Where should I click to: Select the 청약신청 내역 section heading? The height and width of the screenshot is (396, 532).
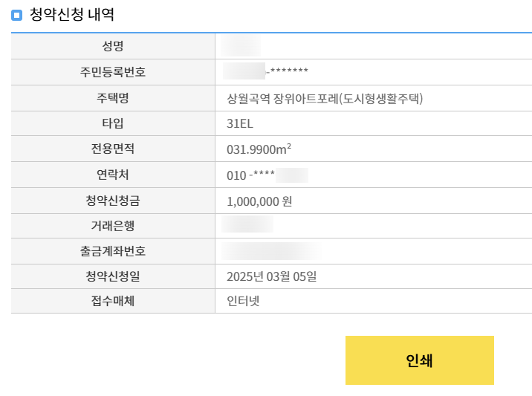click(x=72, y=15)
